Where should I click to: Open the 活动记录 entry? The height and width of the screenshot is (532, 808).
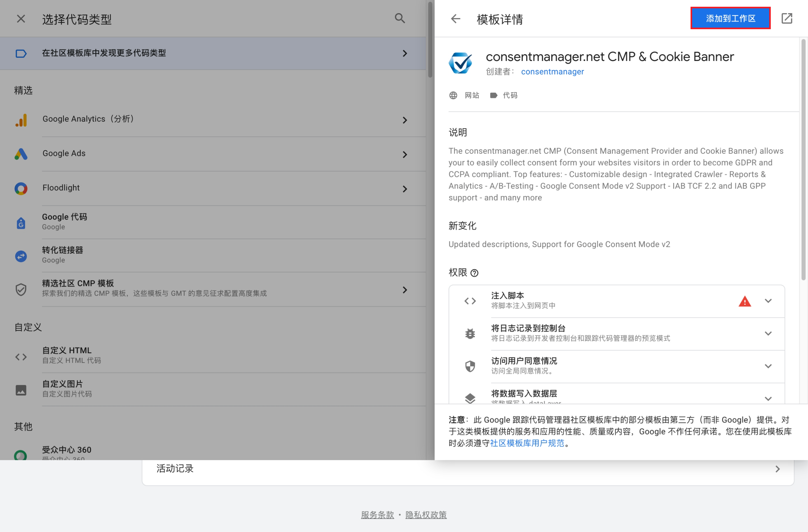coord(175,469)
